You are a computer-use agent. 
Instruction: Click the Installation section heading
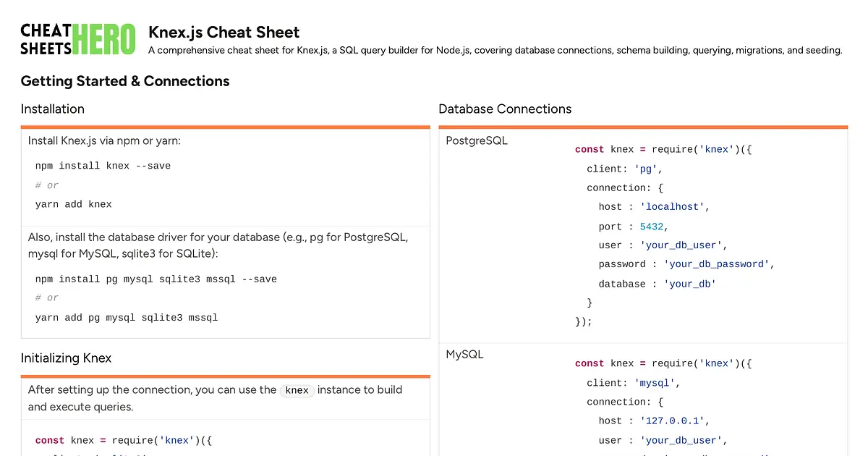pos(52,109)
